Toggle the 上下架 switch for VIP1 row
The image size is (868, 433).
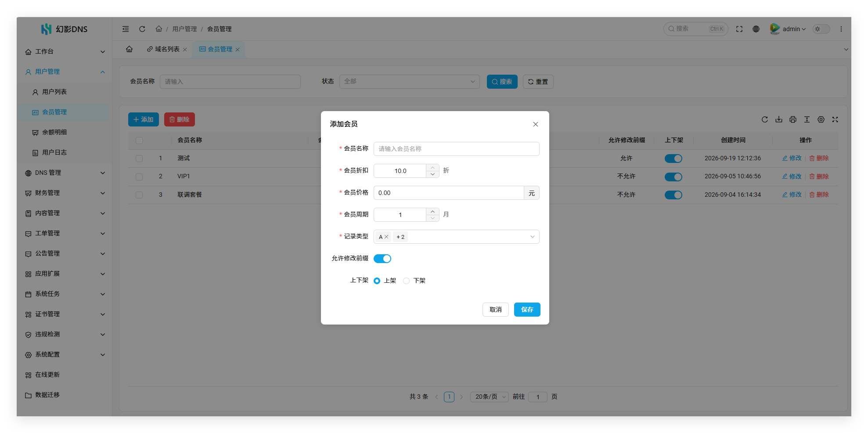[x=674, y=177]
